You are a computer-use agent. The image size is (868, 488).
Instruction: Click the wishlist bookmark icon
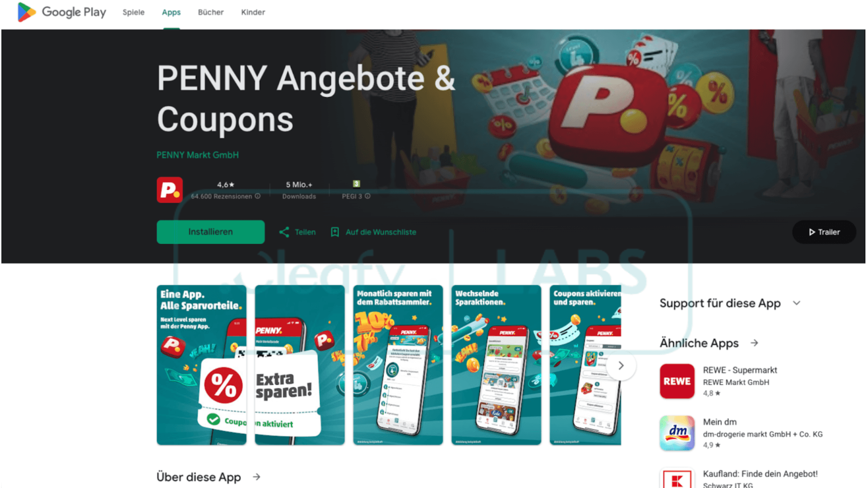pos(335,232)
